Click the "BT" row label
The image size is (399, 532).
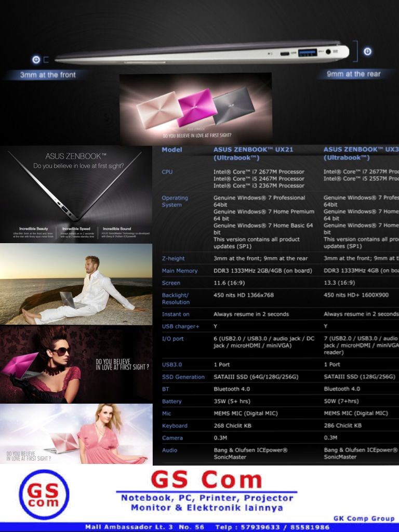tap(165, 389)
